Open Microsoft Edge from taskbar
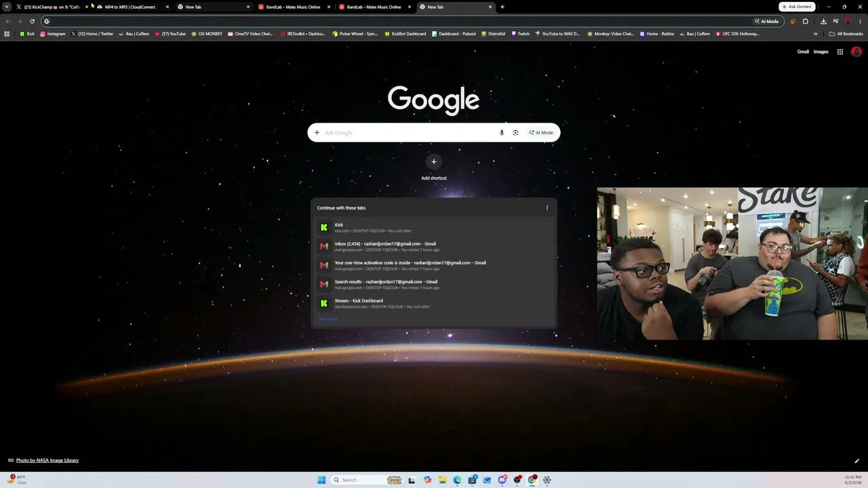The width and height of the screenshot is (868, 488). [x=457, y=480]
